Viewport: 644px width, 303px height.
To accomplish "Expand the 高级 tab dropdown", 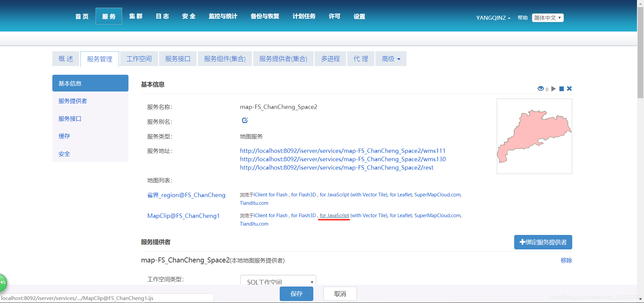I will click(x=391, y=59).
